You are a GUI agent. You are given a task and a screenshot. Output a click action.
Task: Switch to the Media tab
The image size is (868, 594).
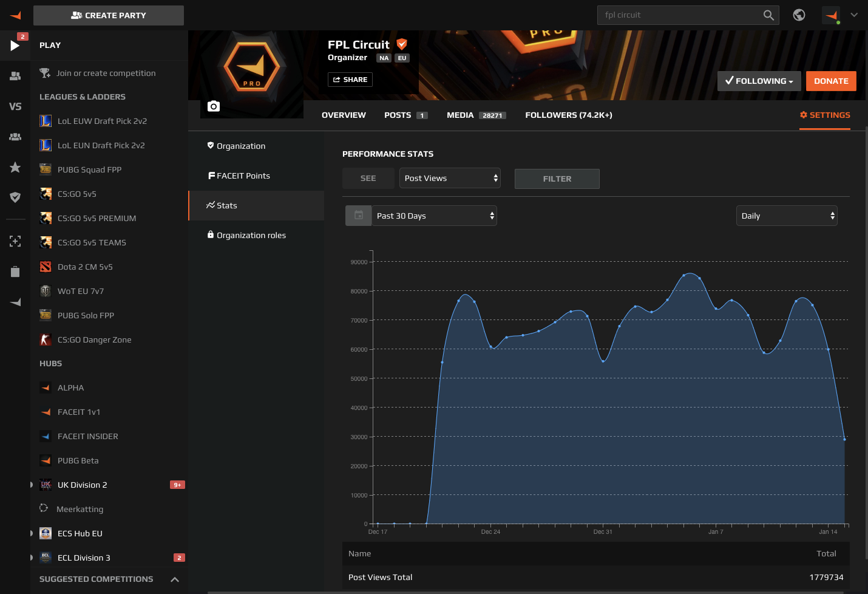coord(476,115)
